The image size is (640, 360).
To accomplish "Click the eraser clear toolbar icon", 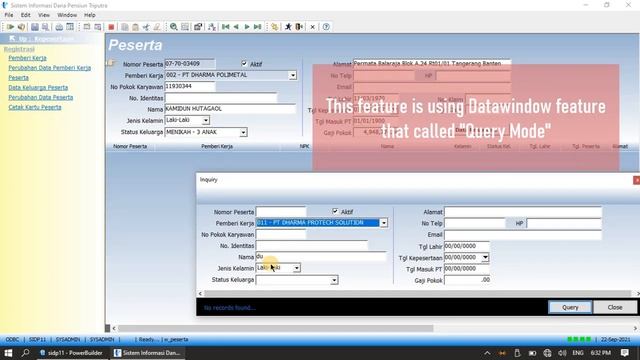I will (157, 27).
